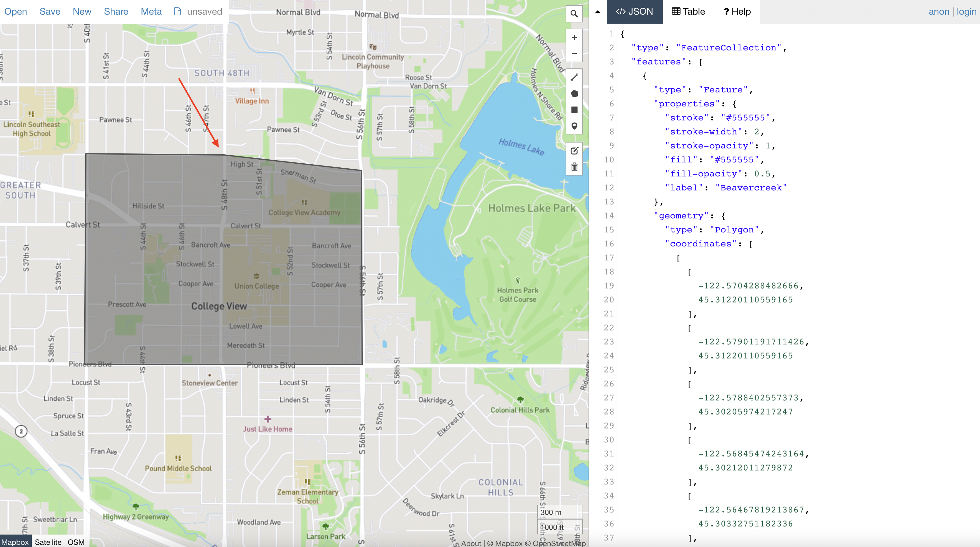Open the Help tab
The image size is (980, 547).
point(737,12)
